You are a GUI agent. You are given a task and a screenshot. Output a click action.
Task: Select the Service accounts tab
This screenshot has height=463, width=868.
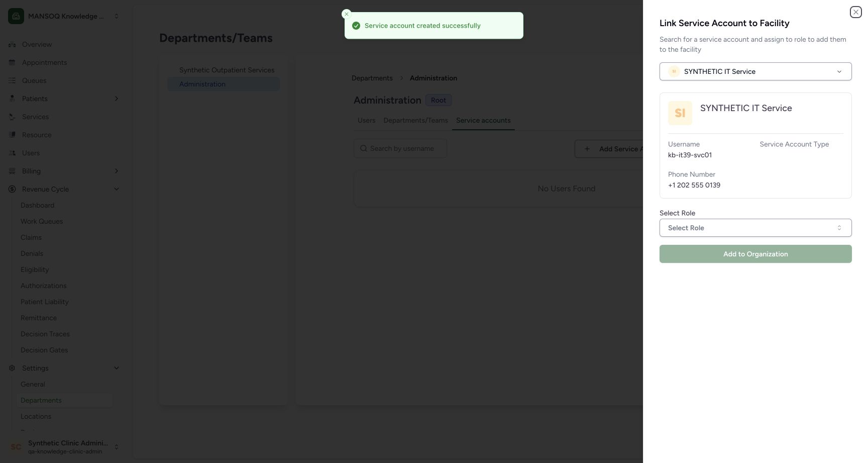coord(483,121)
